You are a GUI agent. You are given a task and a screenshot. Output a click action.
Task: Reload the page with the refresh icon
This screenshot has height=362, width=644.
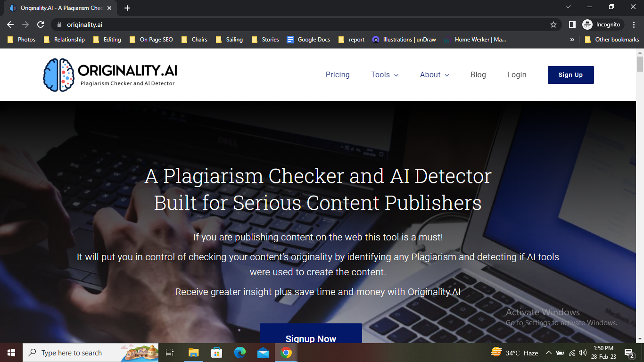coord(41,25)
